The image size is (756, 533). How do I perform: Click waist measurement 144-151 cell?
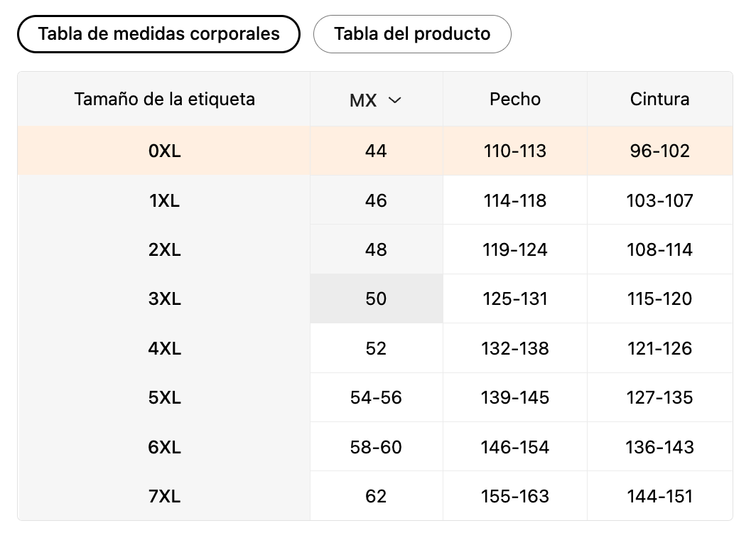pos(659,497)
